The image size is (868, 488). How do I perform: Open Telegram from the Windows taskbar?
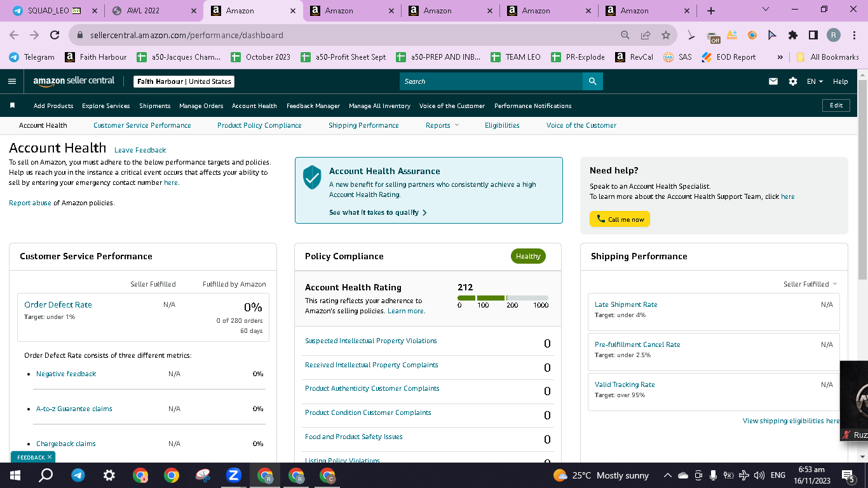point(78,475)
